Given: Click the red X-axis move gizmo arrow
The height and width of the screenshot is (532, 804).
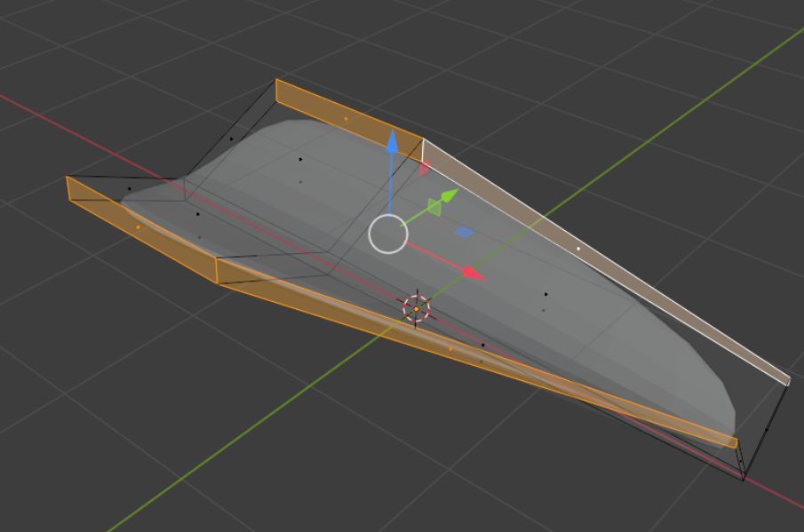Looking at the screenshot, I should [x=474, y=274].
